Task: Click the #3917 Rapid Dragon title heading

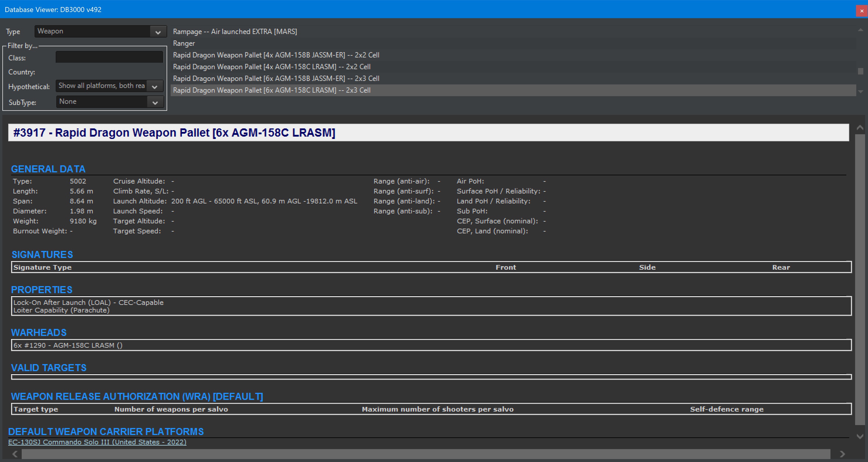Action: tap(174, 133)
